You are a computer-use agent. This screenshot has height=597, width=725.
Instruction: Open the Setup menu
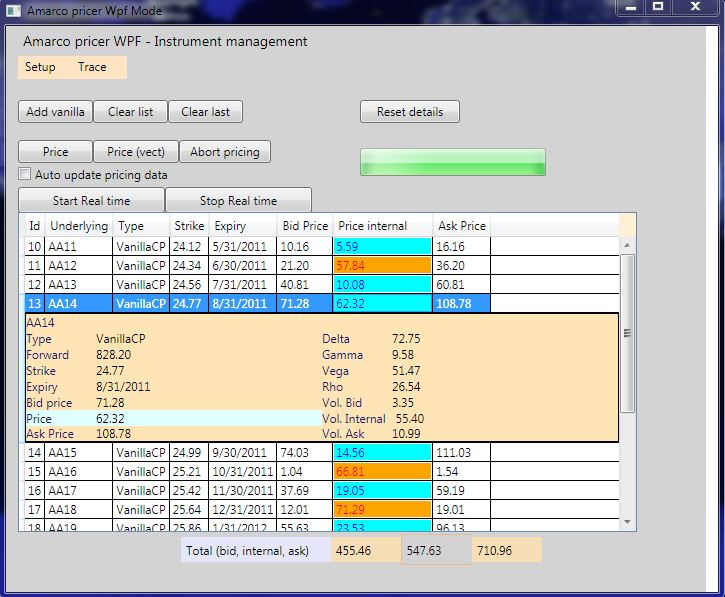tap(40, 67)
